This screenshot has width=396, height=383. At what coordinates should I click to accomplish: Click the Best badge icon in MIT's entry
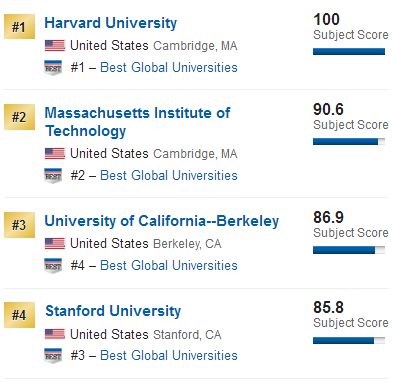click(x=53, y=176)
